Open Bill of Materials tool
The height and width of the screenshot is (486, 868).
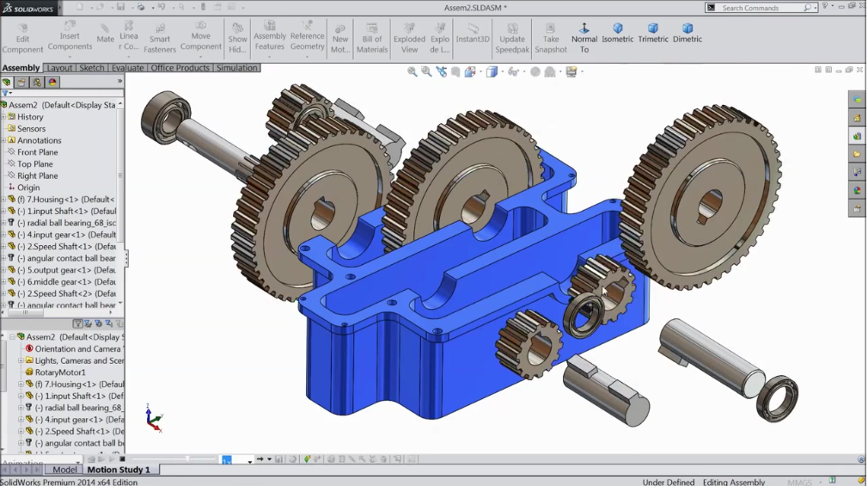[x=372, y=38]
